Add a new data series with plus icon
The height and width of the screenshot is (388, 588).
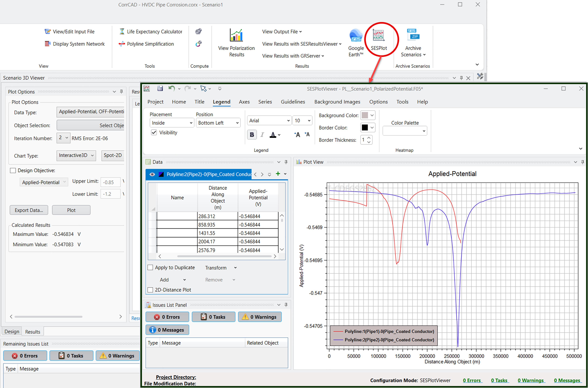[278, 174]
